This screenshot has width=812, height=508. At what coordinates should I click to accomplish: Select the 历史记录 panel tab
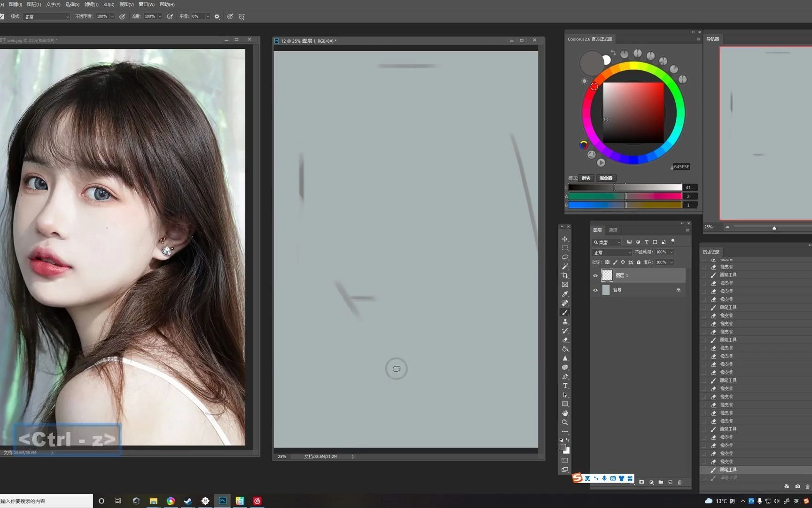tap(711, 252)
